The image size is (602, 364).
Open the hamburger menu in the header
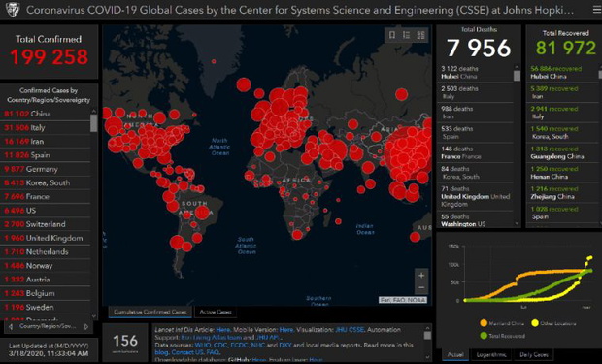pyautogui.click(x=597, y=9)
